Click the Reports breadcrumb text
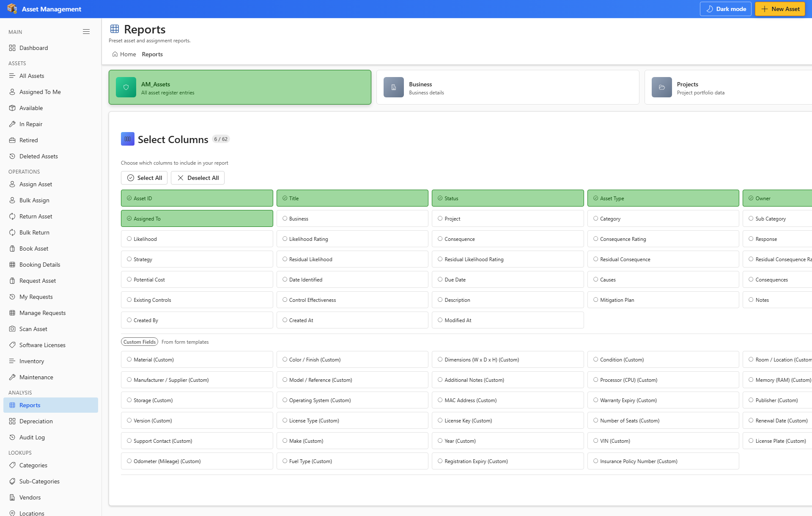 [x=152, y=54]
